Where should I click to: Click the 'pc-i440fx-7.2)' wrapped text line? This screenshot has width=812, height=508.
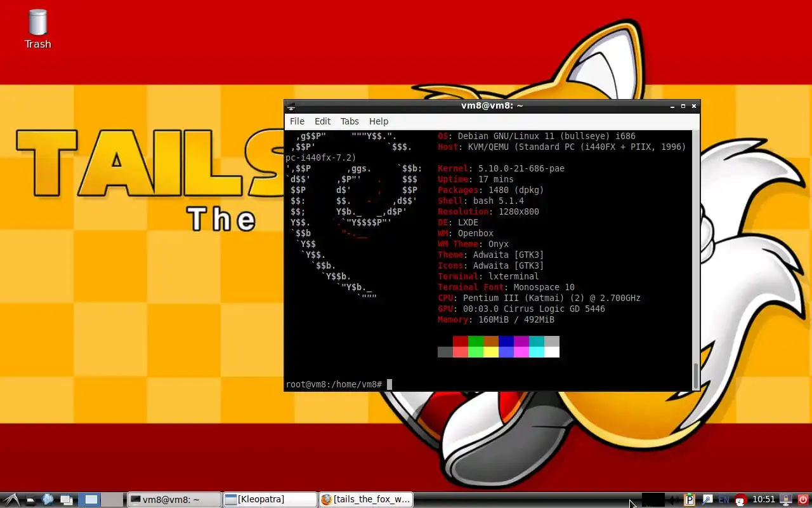tap(321, 157)
